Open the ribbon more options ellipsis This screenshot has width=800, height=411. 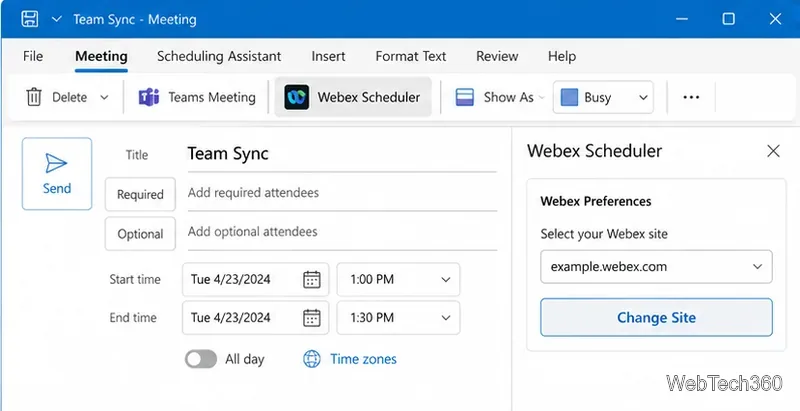[x=691, y=97]
